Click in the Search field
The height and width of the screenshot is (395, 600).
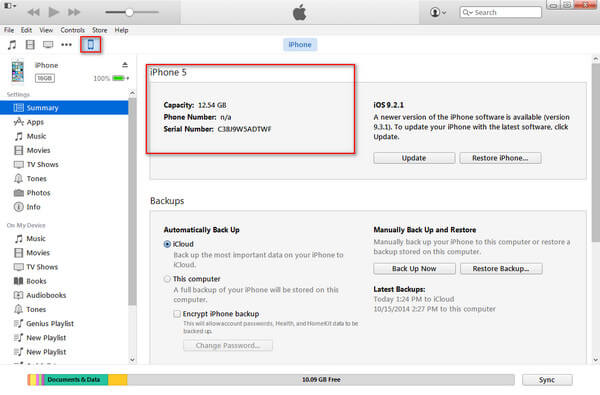coord(501,12)
